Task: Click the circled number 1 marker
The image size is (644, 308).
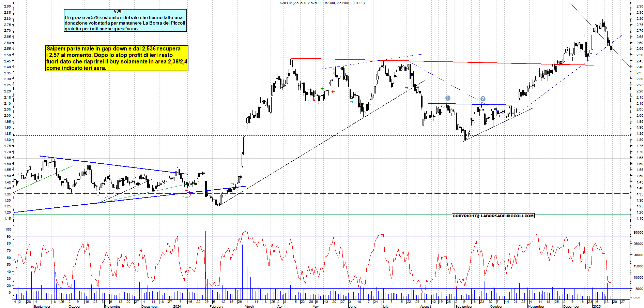Action: [448, 98]
